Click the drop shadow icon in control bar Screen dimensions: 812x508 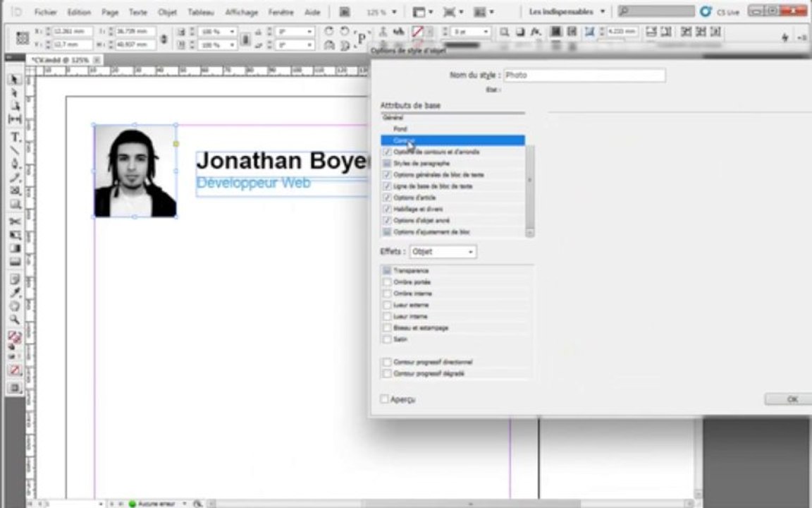pyautogui.click(x=520, y=32)
